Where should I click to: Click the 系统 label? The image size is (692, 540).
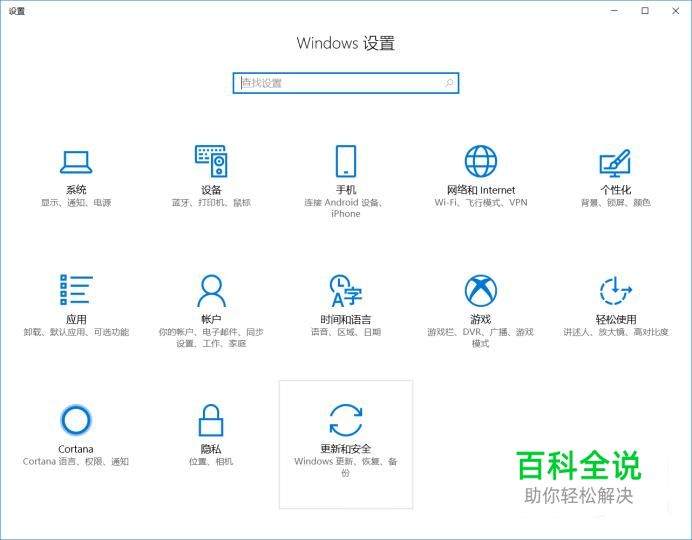[76, 190]
